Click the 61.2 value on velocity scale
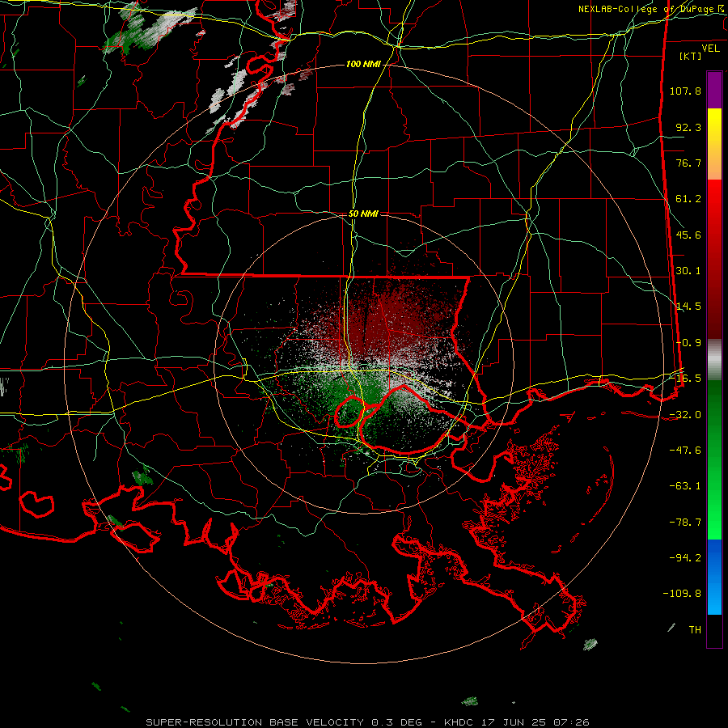 click(688, 199)
